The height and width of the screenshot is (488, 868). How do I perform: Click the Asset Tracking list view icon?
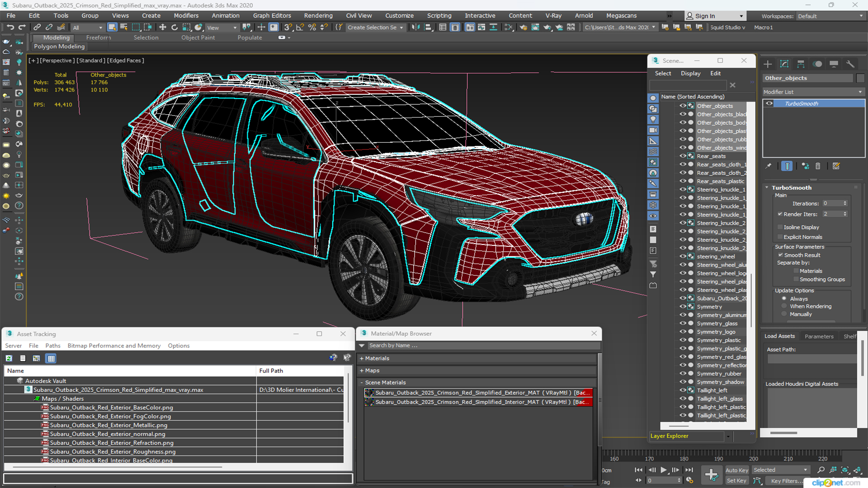(x=22, y=357)
